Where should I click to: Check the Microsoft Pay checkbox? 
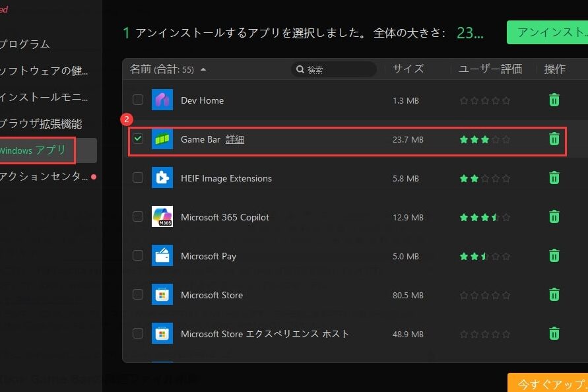(x=138, y=256)
